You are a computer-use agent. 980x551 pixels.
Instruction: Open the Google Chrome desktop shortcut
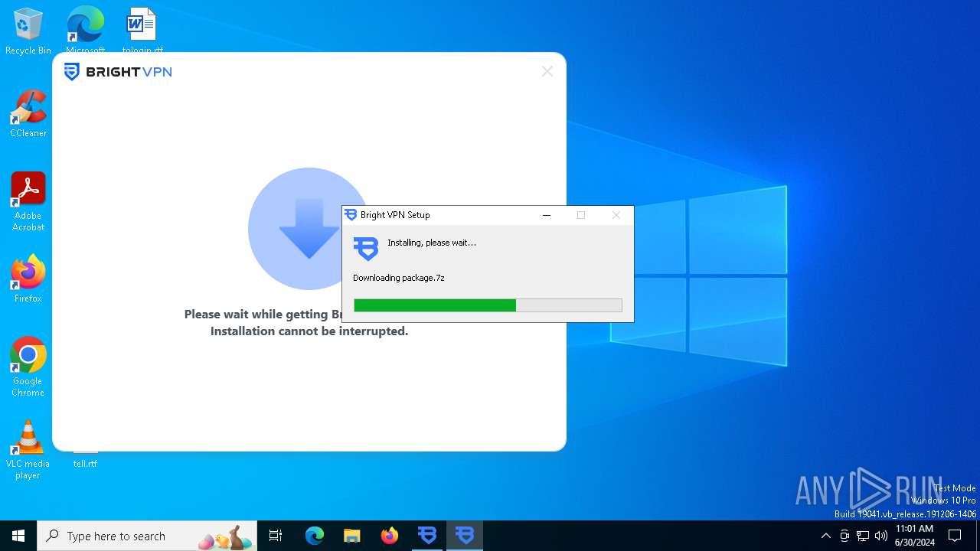click(x=28, y=367)
